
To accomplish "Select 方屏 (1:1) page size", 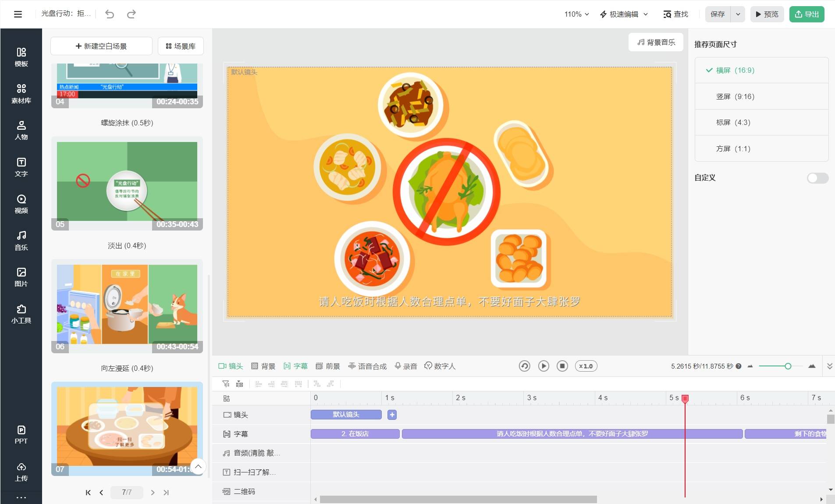I will [x=761, y=149].
